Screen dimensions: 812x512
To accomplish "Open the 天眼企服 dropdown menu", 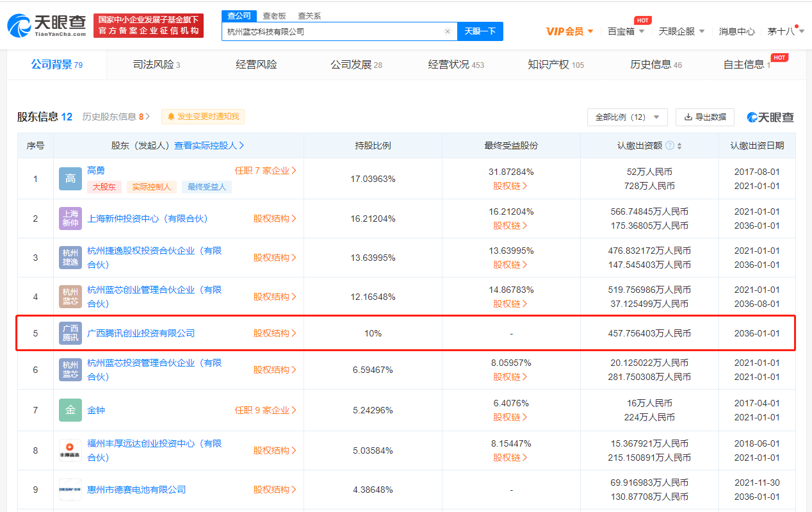I will 681,31.
